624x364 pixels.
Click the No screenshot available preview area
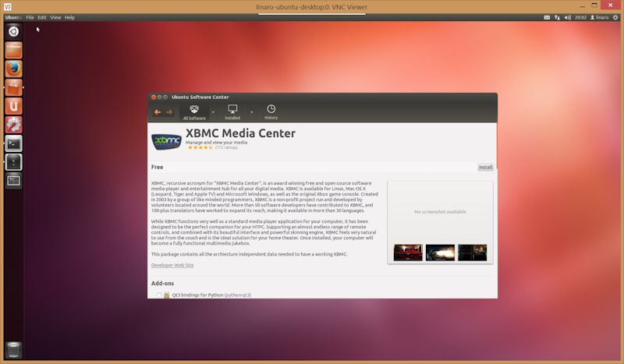click(440, 212)
